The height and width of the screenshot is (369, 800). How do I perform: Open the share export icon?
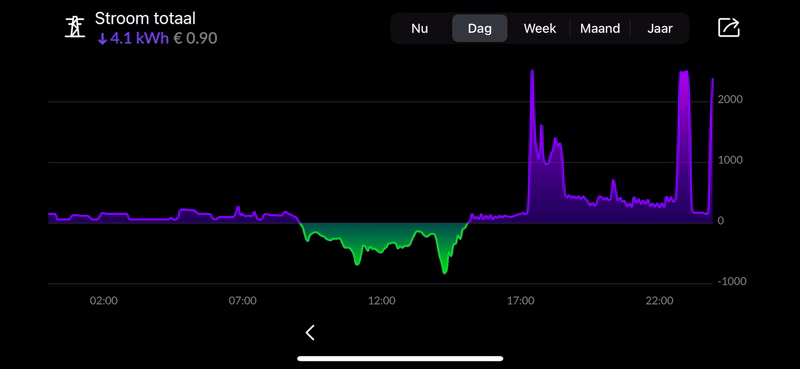pyautogui.click(x=729, y=28)
